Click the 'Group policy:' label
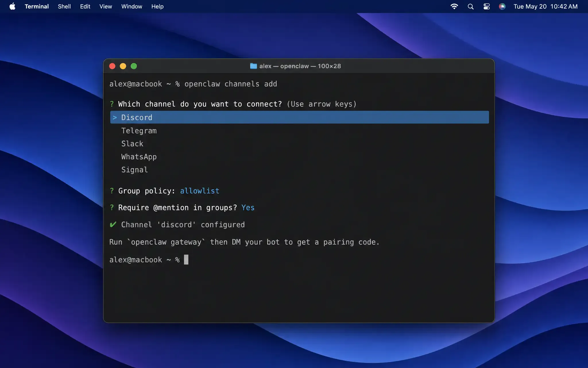The height and width of the screenshot is (368, 588). (147, 191)
